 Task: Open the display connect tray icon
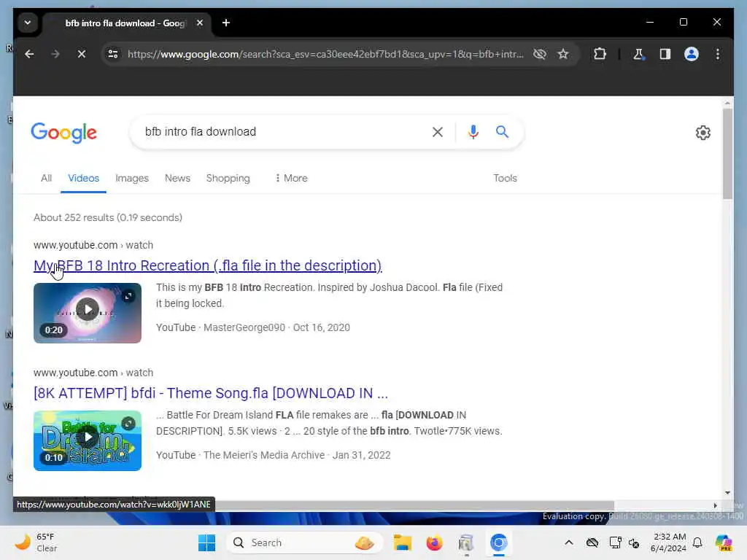pyautogui.click(x=616, y=542)
